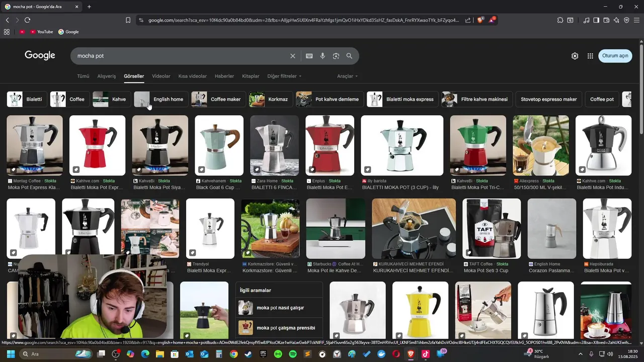Open Brave VPN shield icon
Image resolution: width=644 pixels, height=362 pixels.
pos(626,20)
